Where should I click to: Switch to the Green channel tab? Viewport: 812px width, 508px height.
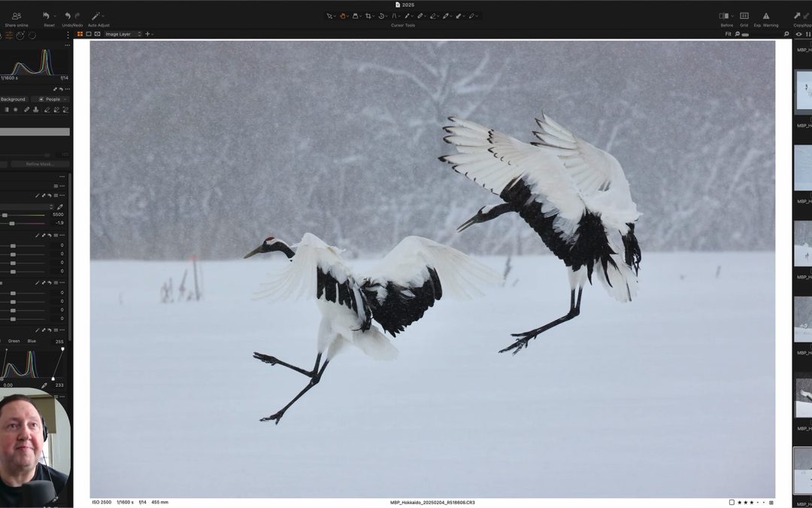[x=14, y=341]
